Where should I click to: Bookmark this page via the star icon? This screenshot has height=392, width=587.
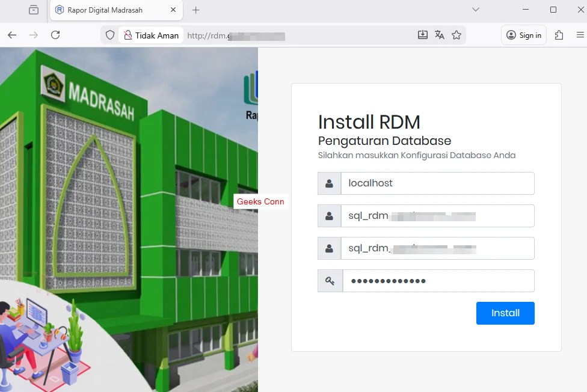click(x=456, y=35)
